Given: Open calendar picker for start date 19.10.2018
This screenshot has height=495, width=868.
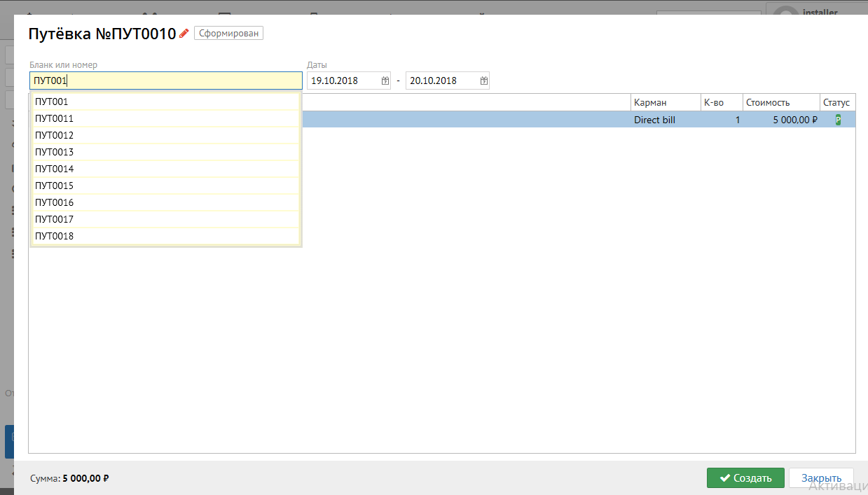Looking at the screenshot, I should click(x=385, y=81).
